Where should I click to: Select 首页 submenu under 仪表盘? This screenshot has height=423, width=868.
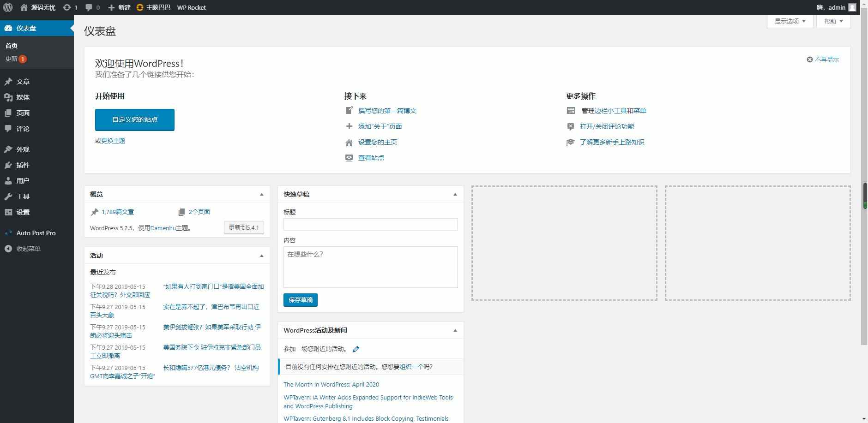tap(12, 46)
